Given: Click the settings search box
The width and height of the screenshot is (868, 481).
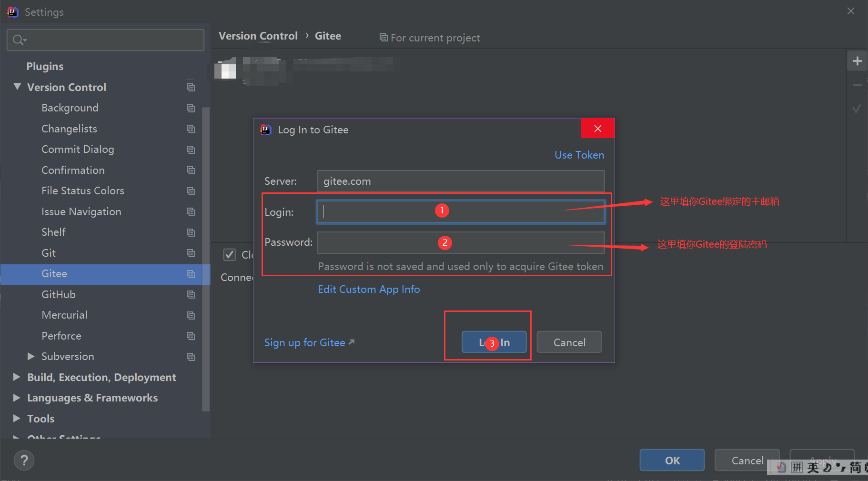Looking at the screenshot, I should click(105, 40).
